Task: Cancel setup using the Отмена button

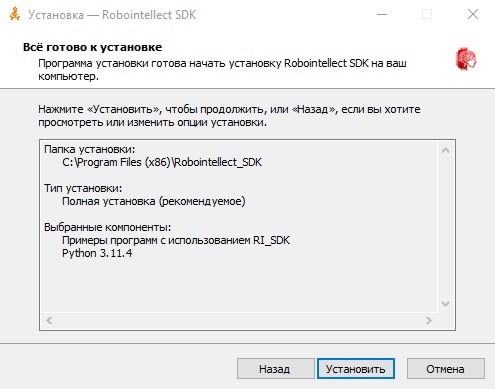Action: pyautogui.click(x=446, y=369)
